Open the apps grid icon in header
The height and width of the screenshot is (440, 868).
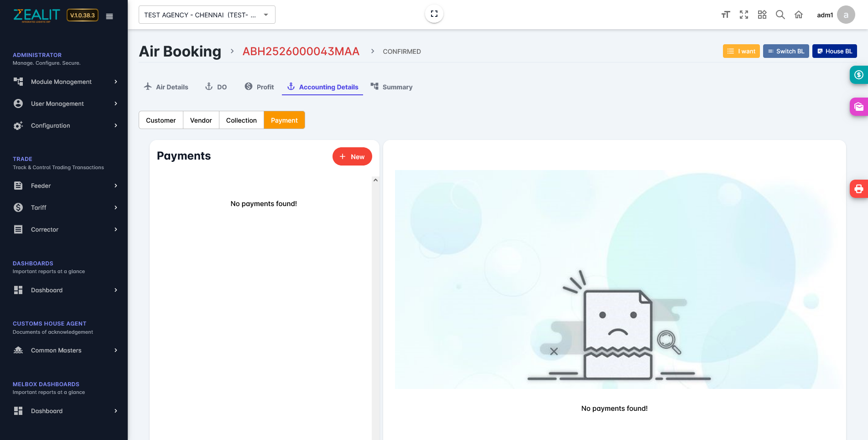click(762, 15)
